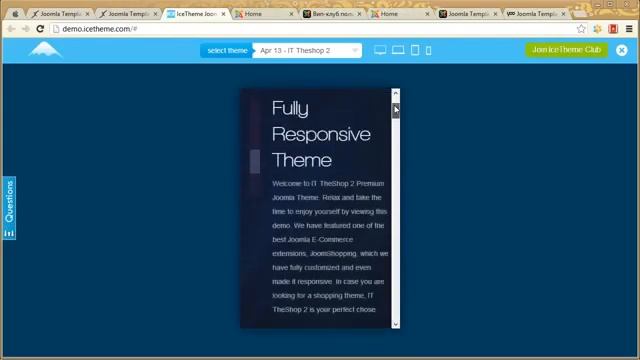Switch to second Home tab
The height and width of the screenshot is (360, 640).
click(x=400, y=14)
